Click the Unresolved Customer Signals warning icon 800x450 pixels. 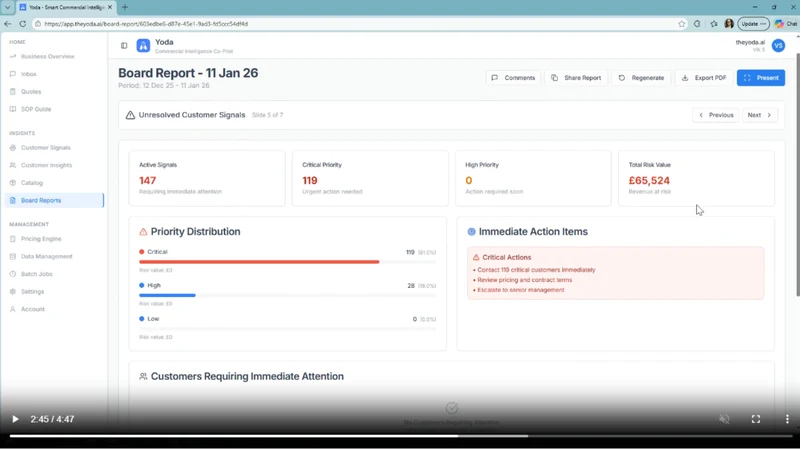[131, 115]
